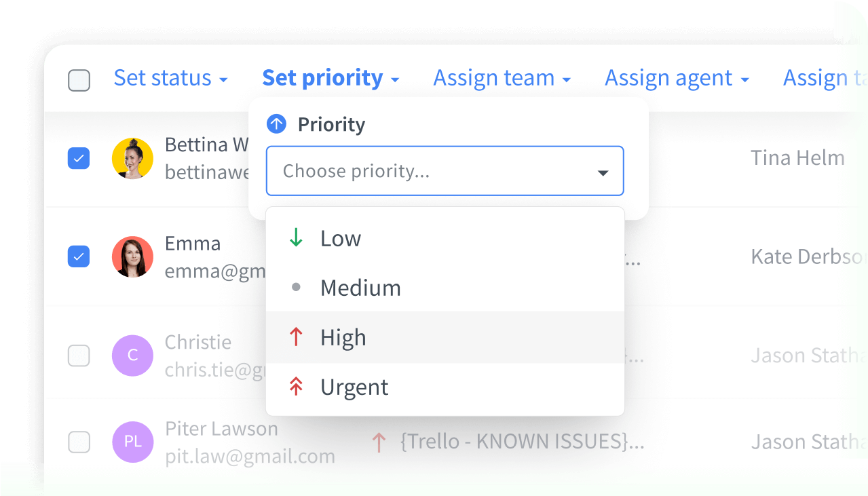
Task: Click Bettina's profile picture avatar
Action: (132, 158)
